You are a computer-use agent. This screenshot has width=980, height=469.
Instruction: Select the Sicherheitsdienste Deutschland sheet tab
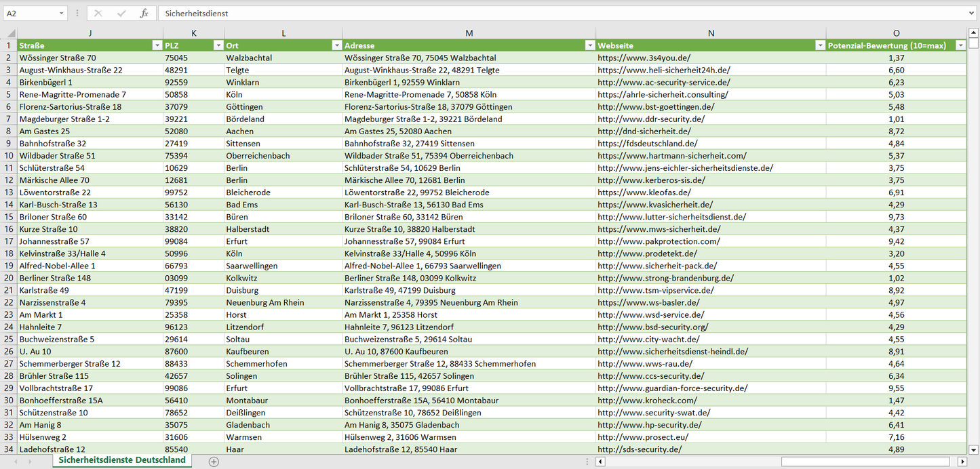tap(122, 460)
